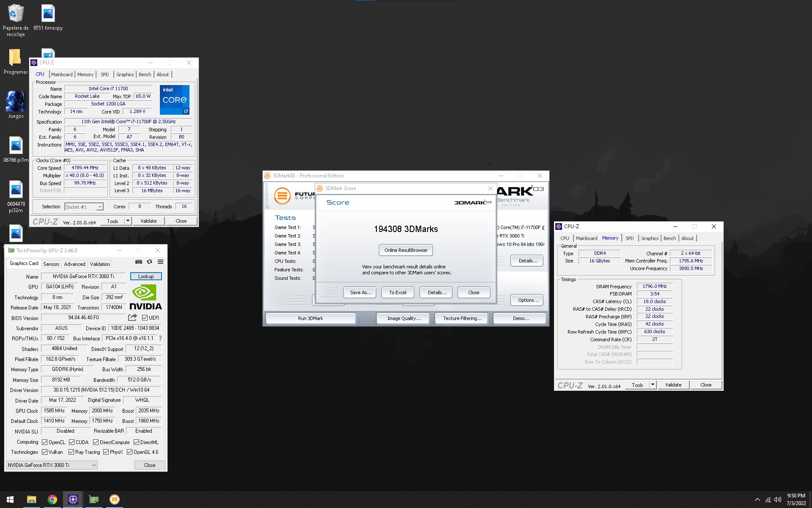Refresh GPU-Z data with refresh icon

(x=149, y=262)
